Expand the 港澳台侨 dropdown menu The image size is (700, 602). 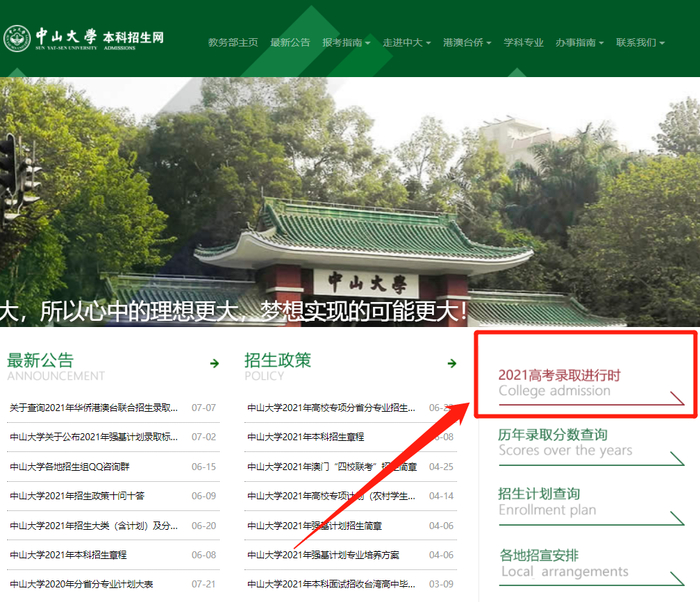point(467,42)
